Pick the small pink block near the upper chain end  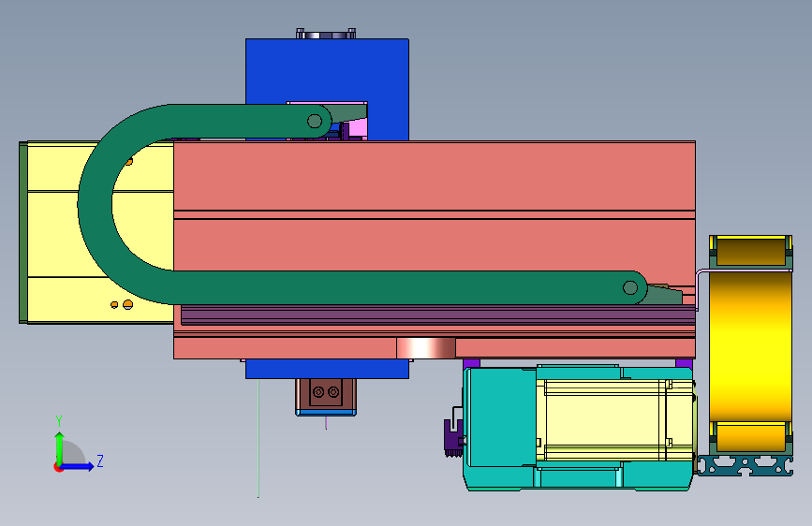click(358, 127)
